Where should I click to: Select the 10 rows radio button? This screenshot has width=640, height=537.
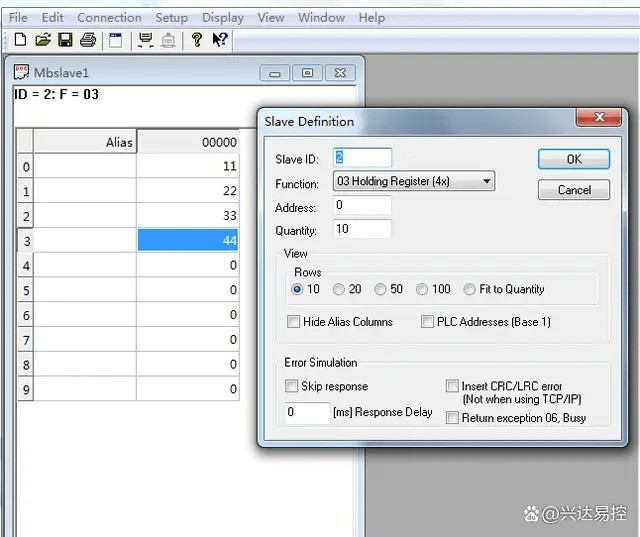[297, 289]
